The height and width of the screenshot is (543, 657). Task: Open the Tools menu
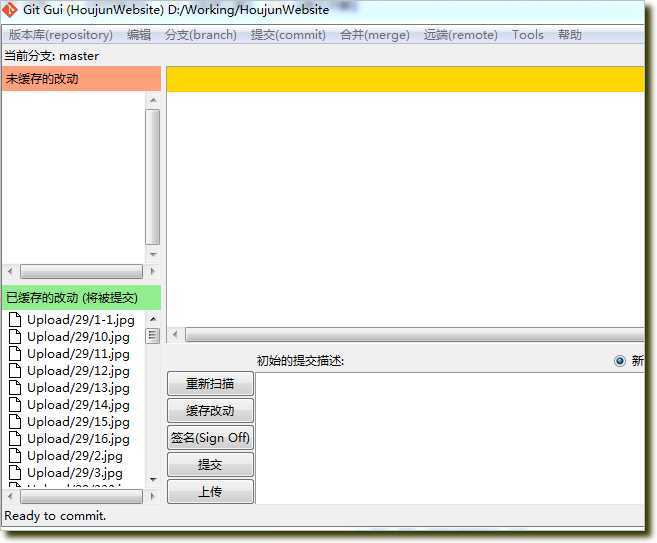point(528,35)
